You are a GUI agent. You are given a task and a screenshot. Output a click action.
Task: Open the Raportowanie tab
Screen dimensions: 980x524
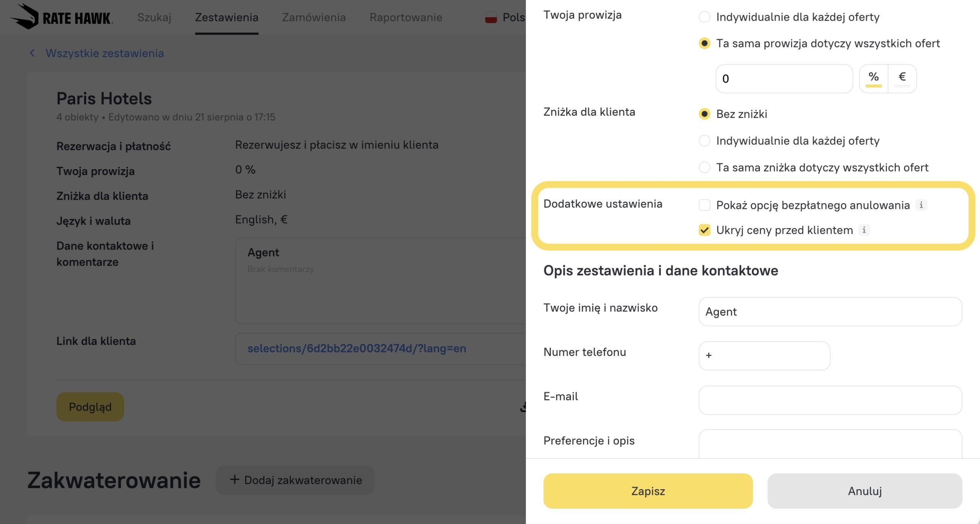tap(405, 18)
